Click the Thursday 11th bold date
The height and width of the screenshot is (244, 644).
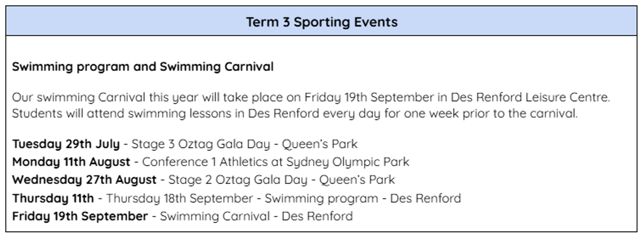click(x=53, y=198)
